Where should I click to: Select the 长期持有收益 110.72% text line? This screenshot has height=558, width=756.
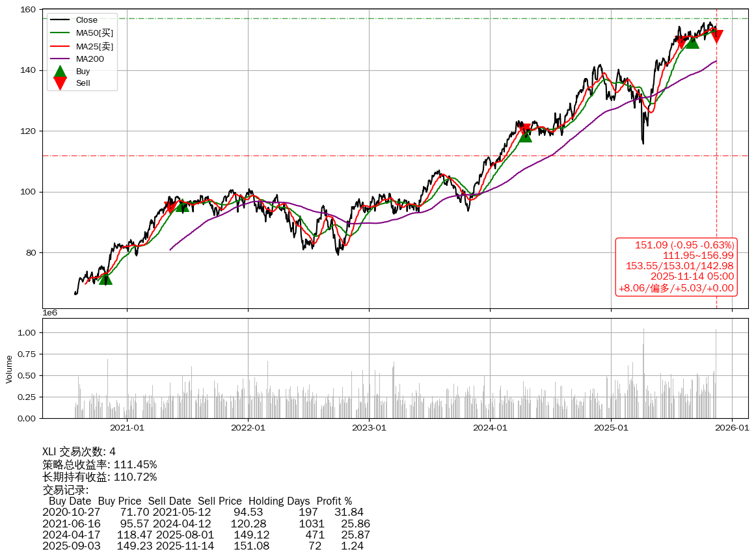pyautogui.click(x=100, y=477)
